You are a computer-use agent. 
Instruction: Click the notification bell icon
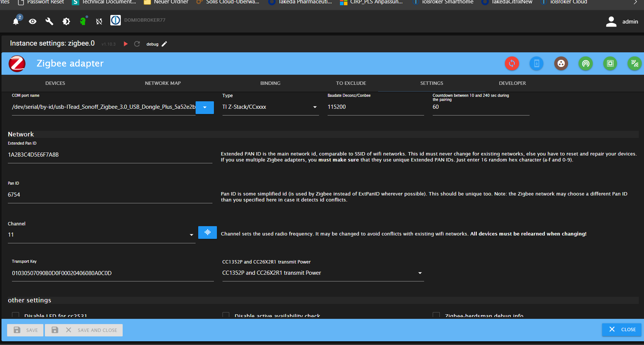(16, 21)
